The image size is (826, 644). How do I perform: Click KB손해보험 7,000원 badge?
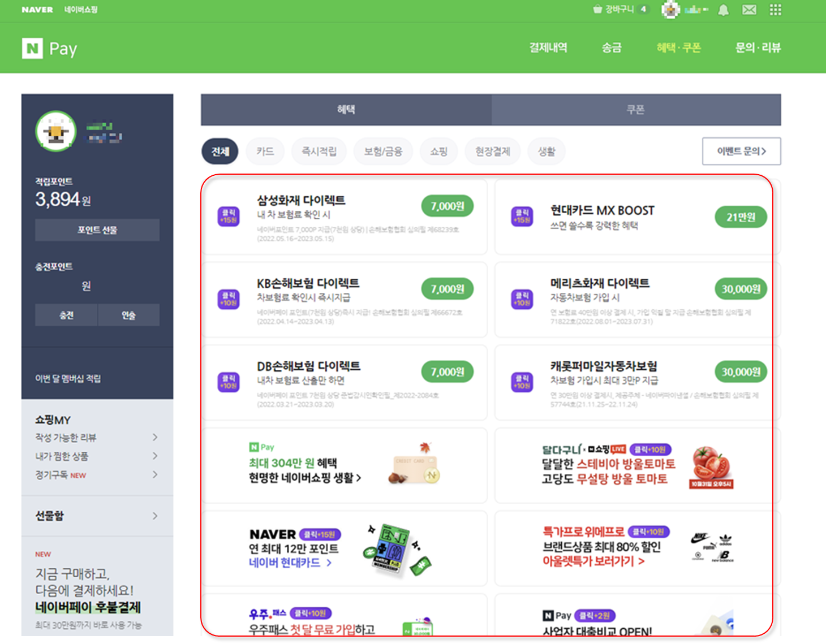(x=448, y=289)
